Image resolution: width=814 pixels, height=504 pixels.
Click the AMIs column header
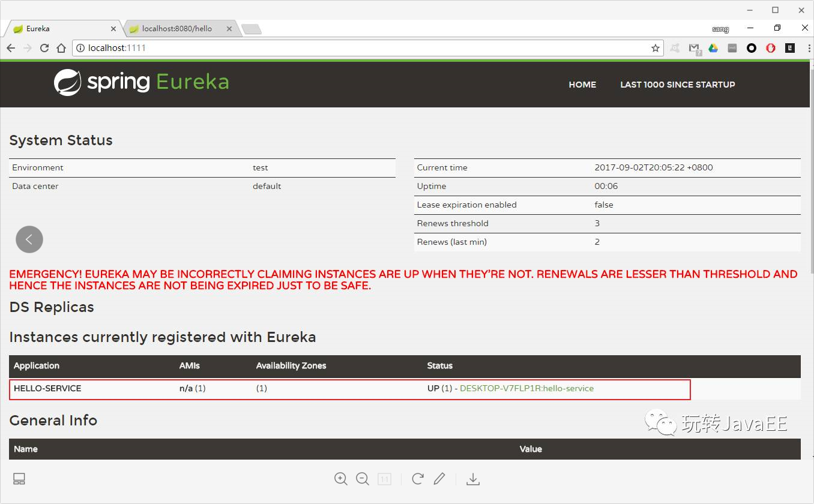[190, 365]
